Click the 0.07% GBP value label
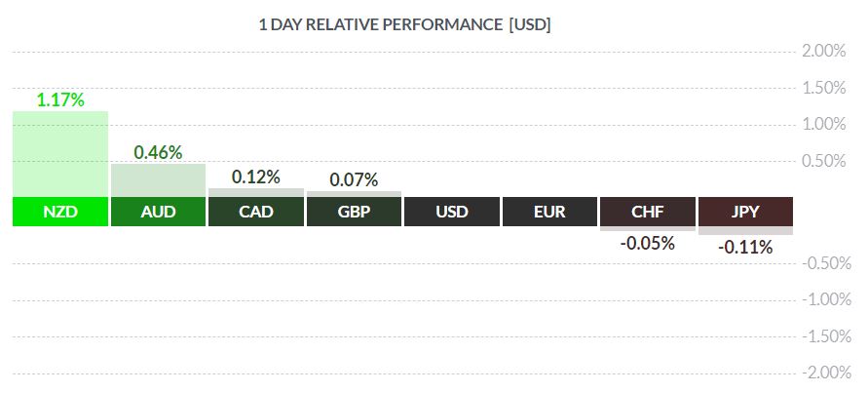The width and height of the screenshot is (868, 393). tap(355, 179)
